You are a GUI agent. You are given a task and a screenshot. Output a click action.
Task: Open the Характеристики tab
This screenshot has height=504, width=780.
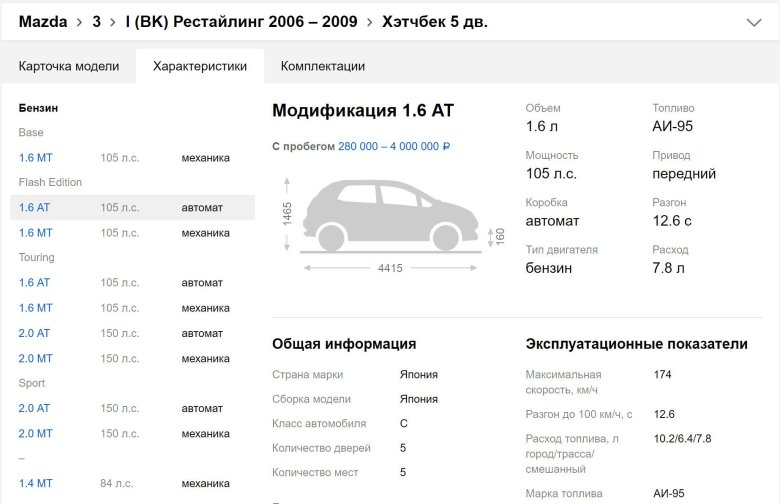[x=200, y=67]
